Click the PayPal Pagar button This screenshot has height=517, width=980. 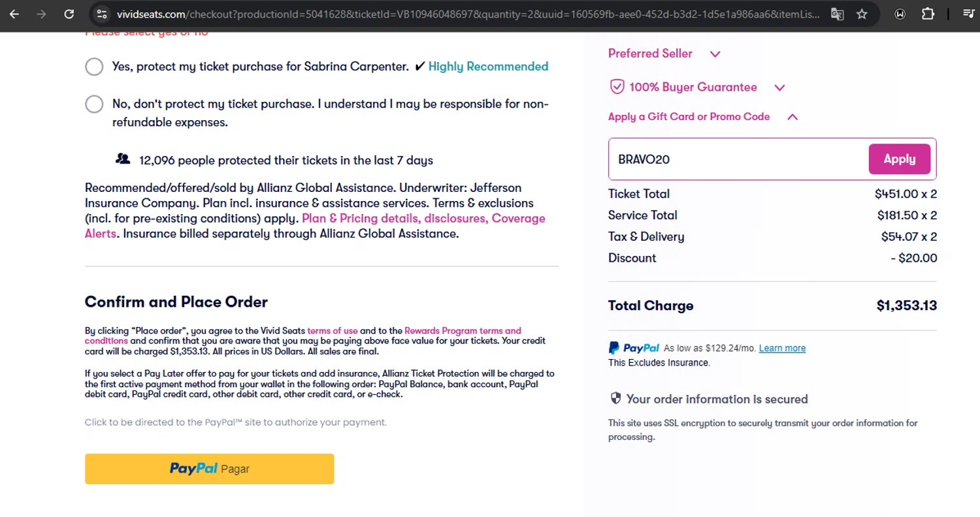tap(209, 469)
